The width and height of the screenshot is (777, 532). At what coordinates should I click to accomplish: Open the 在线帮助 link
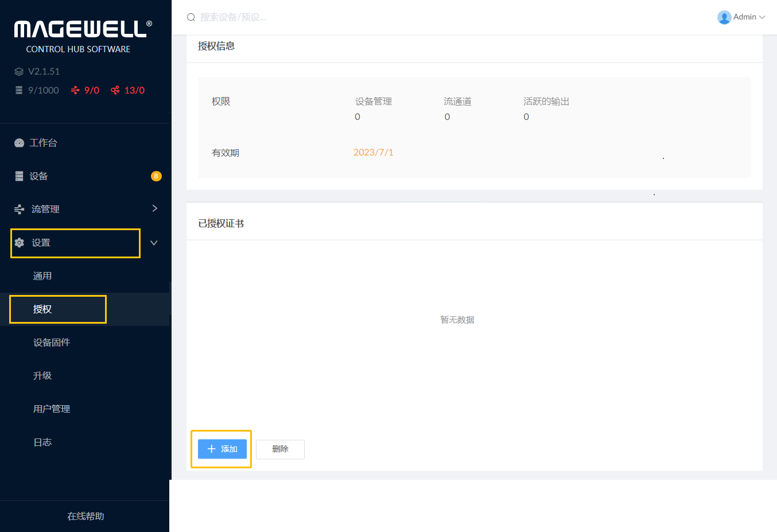click(x=86, y=516)
